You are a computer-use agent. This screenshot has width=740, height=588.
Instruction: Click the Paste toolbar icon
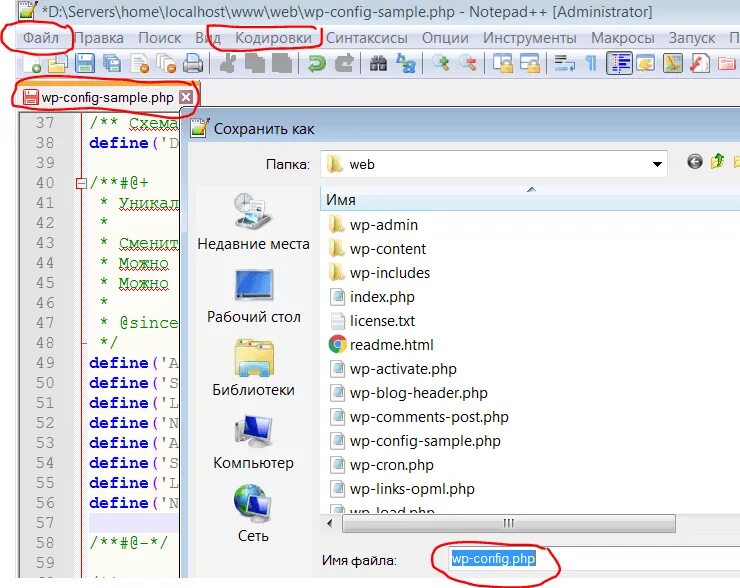click(282, 63)
